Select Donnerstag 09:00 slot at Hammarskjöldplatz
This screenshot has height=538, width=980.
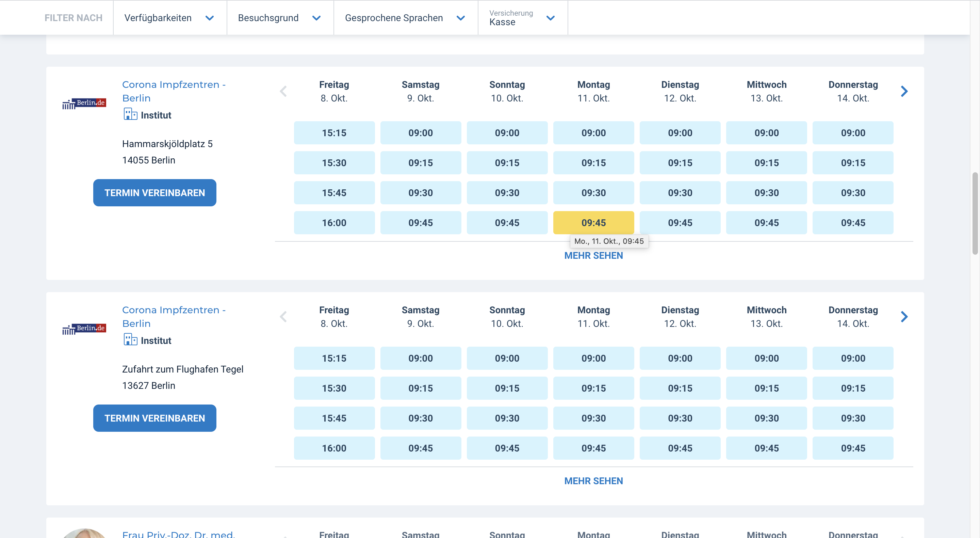853,133
